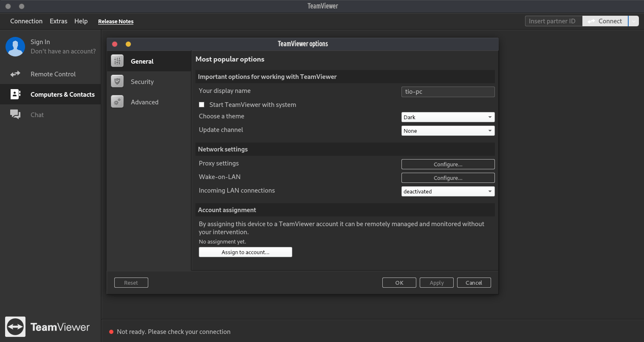Image resolution: width=644 pixels, height=342 pixels.
Task: Open the arrow next to Connect button
Action: pos(633,21)
